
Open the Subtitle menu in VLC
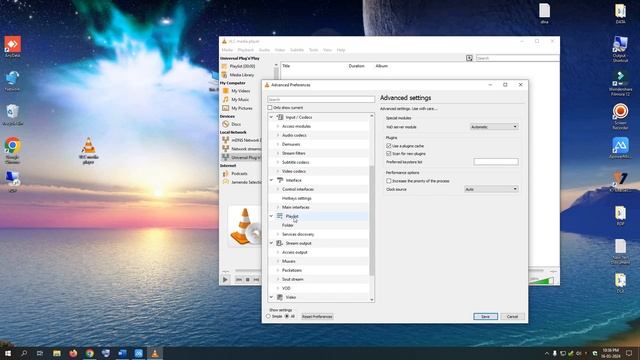point(297,50)
